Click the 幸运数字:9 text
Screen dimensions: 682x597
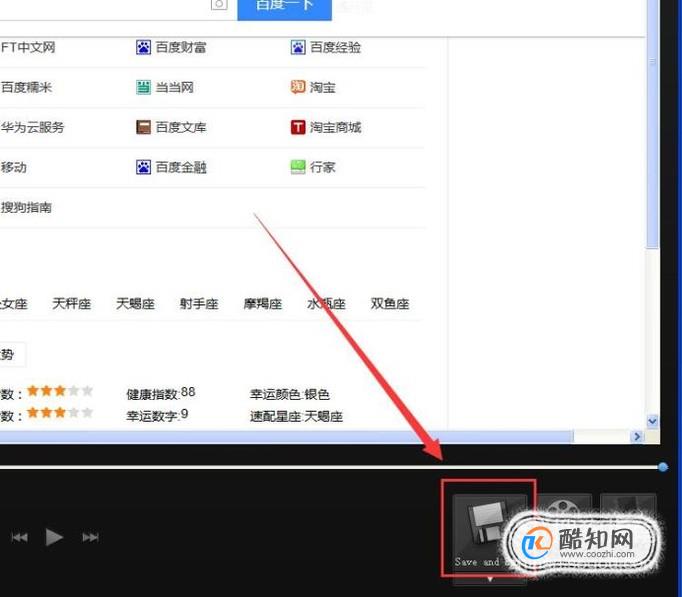coord(157,415)
